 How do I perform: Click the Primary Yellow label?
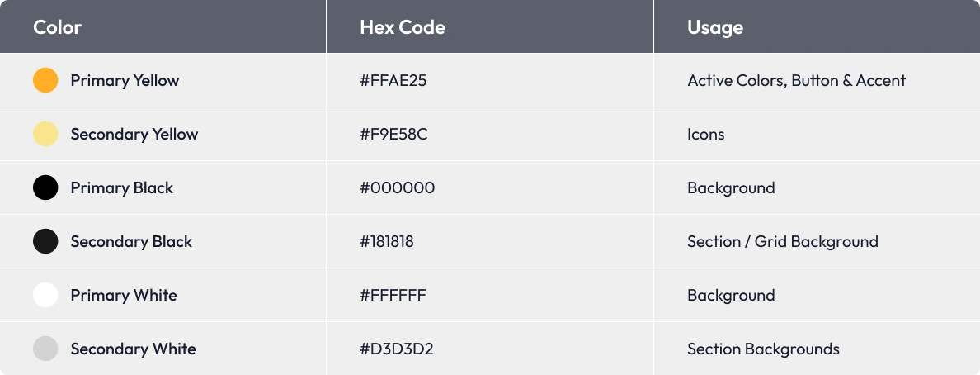(125, 80)
